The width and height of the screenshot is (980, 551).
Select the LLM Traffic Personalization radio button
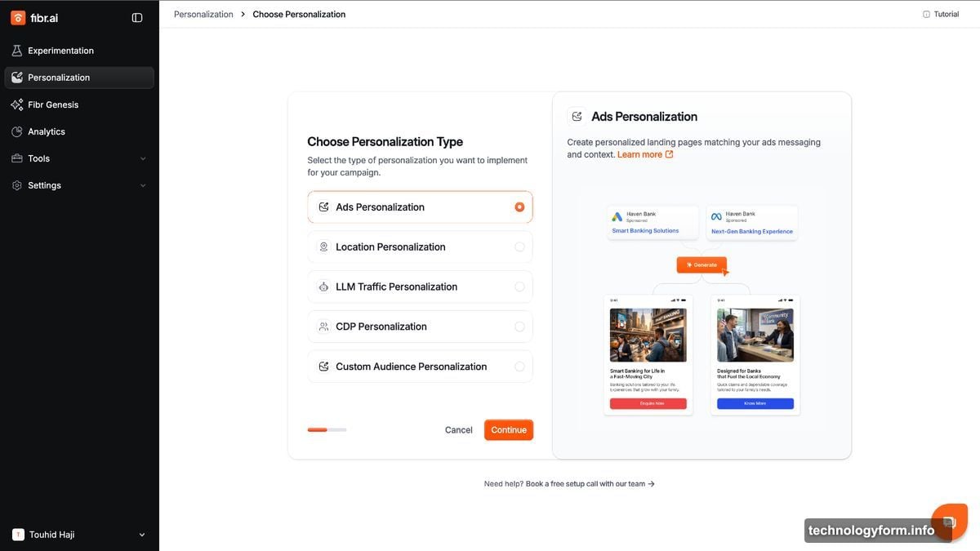coord(519,287)
